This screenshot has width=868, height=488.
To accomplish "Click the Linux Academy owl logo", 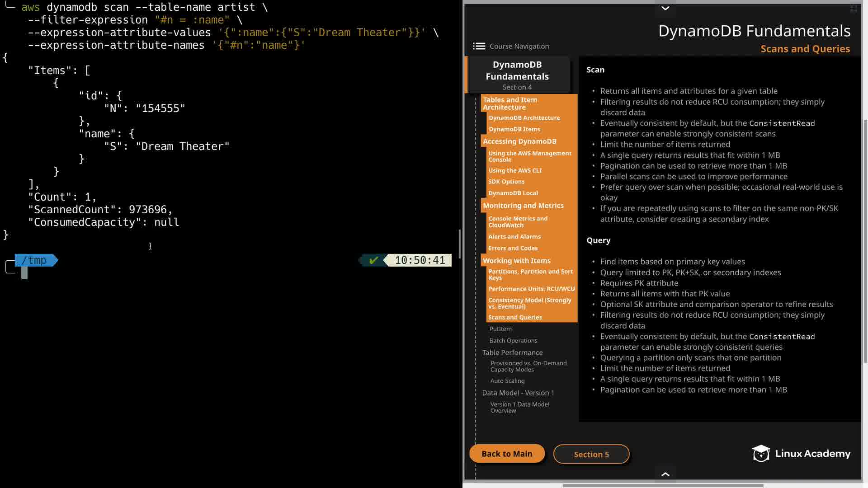I will pyautogui.click(x=761, y=453).
